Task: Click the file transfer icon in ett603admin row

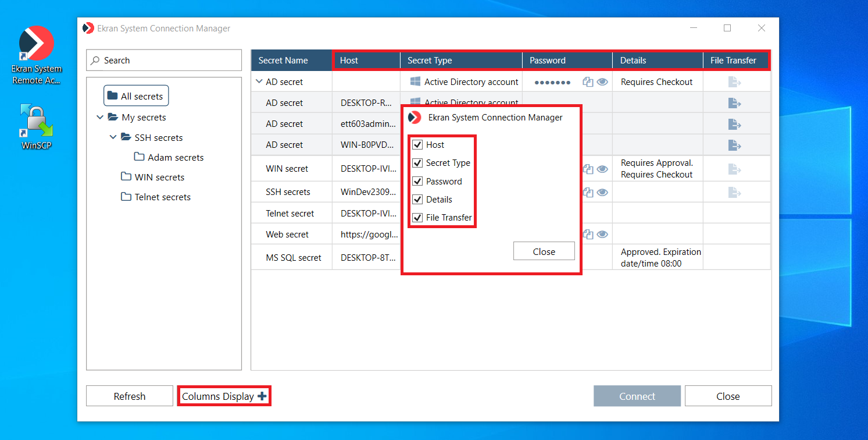Action: coord(734,124)
